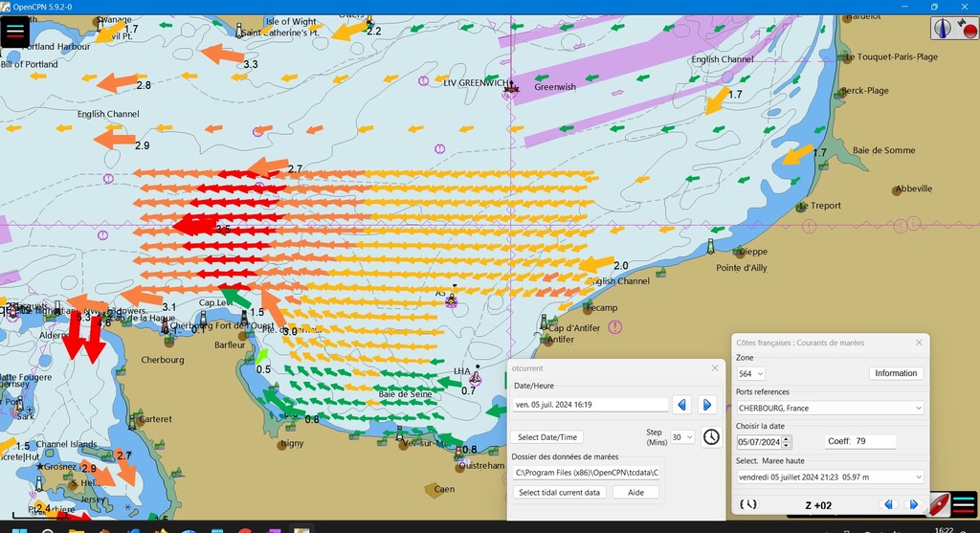
Task: Click previous arrow in Courants de marées panel
Action: pyautogui.click(x=888, y=504)
